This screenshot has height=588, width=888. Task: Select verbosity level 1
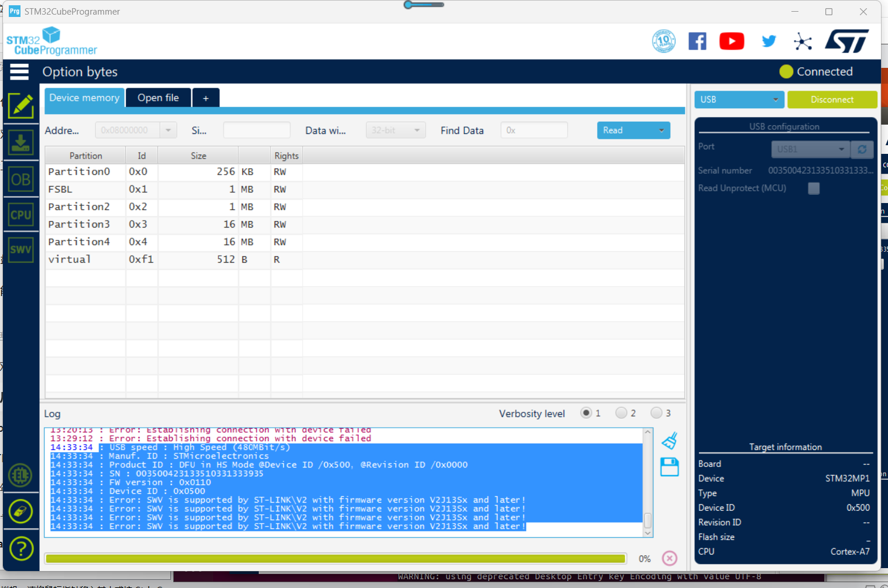click(586, 413)
